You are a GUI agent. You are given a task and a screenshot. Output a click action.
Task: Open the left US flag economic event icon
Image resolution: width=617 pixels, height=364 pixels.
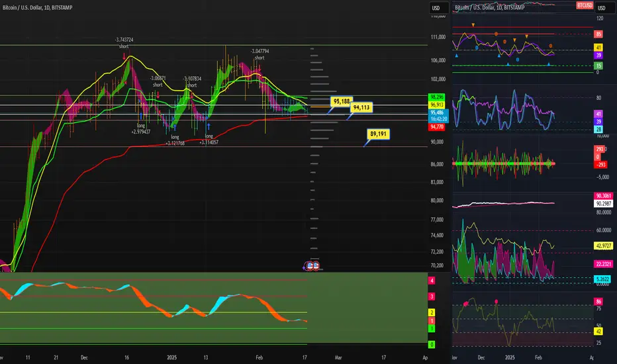coord(310,267)
